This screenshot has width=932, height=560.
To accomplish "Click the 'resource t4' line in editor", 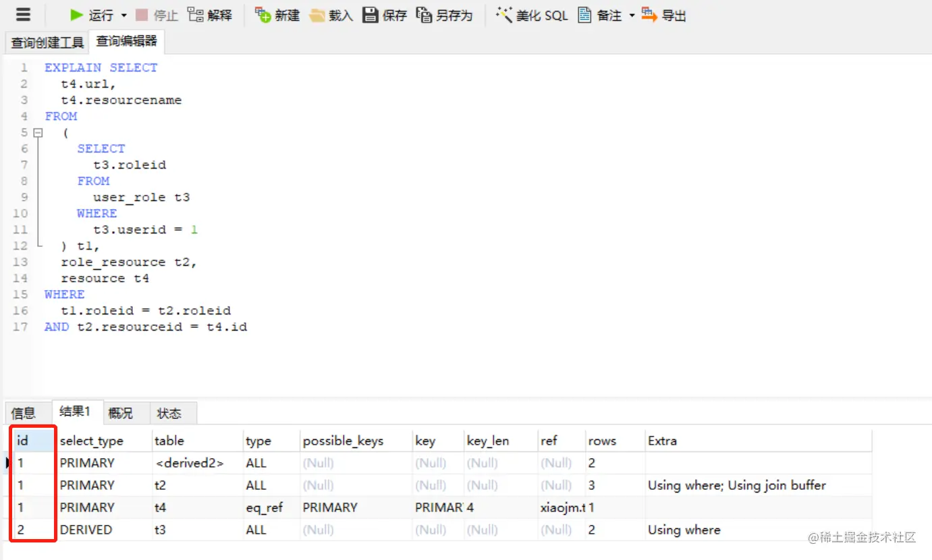I will [x=105, y=278].
